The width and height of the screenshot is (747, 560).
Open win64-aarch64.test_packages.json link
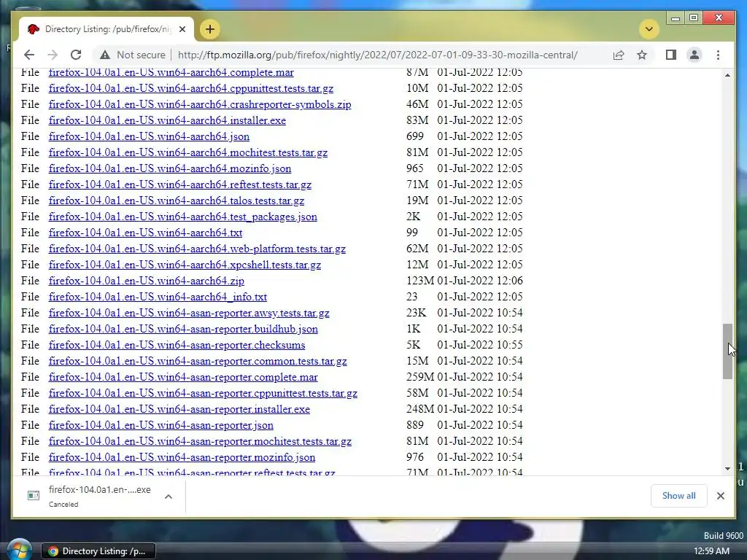pos(183,217)
